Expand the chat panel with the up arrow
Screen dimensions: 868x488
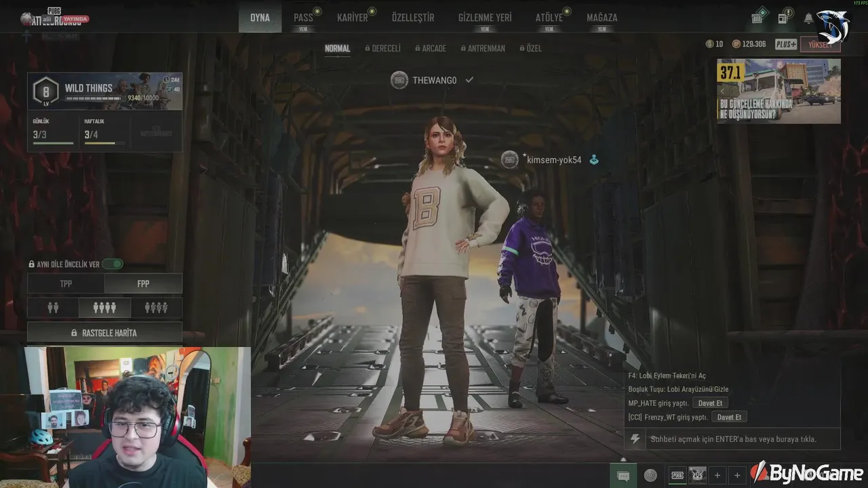(x=623, y=459)
